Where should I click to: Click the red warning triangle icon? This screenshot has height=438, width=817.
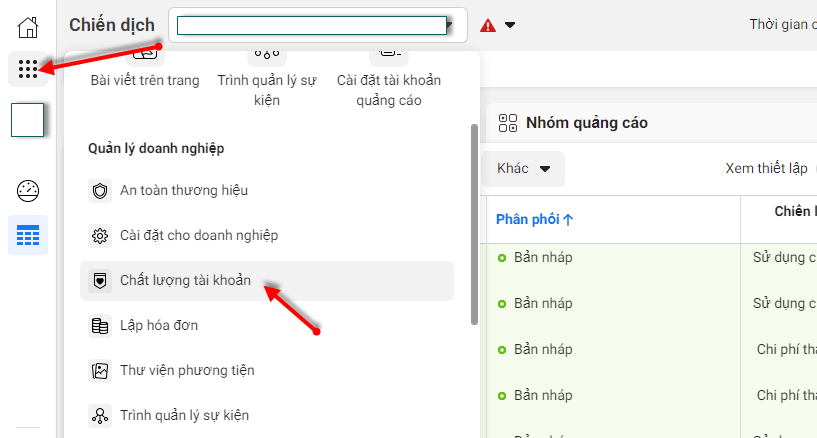tap(488, 25)
